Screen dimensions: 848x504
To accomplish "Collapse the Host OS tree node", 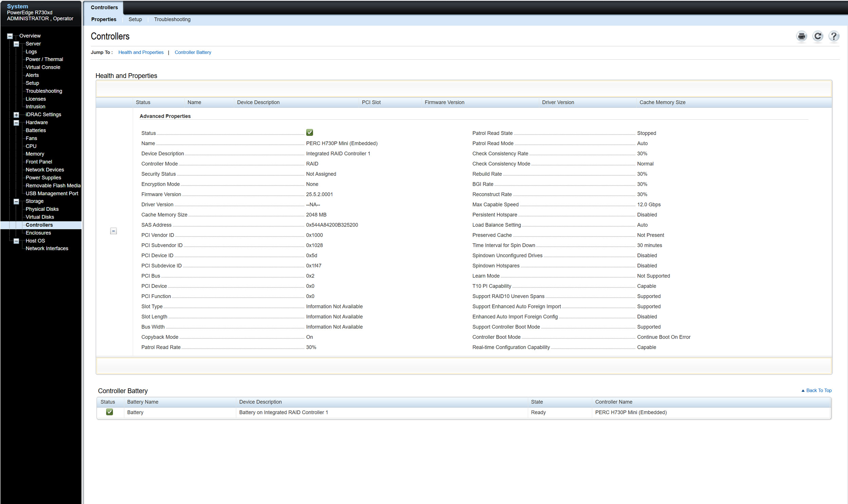I will click(x=16, y=241).
